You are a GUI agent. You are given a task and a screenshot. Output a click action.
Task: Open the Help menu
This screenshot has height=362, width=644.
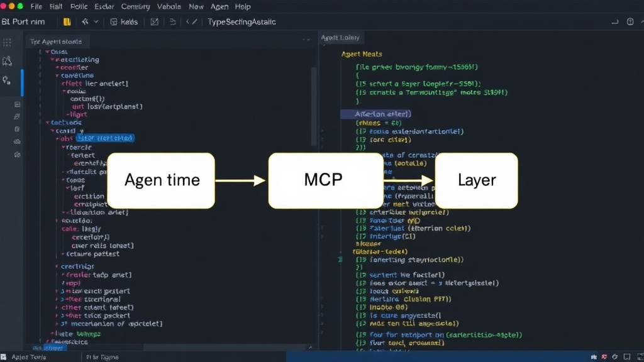(243, 6)
